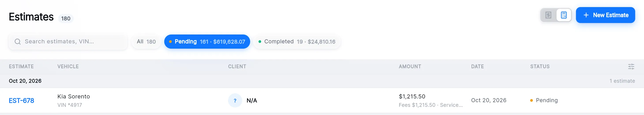
Task: Sort by the AMOUNT column header
Action: 410,67
